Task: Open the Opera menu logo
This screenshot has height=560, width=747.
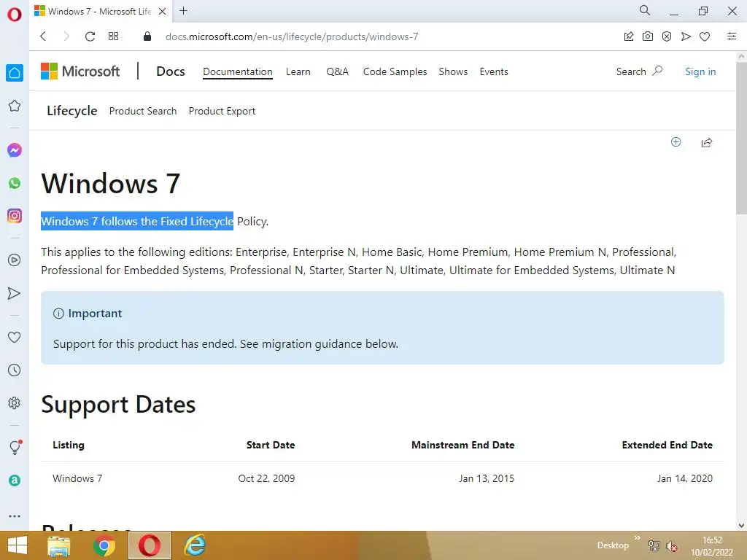Action: click(x=15, y=15)
